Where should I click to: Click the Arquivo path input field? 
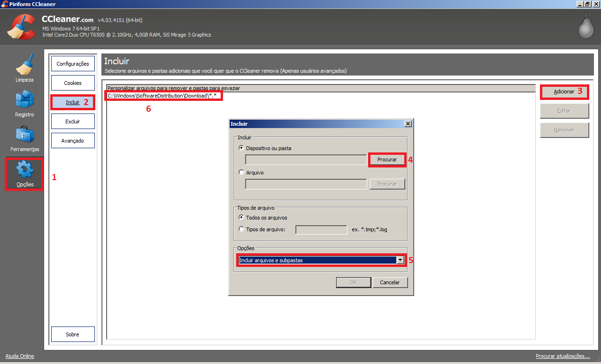[306, 184]
